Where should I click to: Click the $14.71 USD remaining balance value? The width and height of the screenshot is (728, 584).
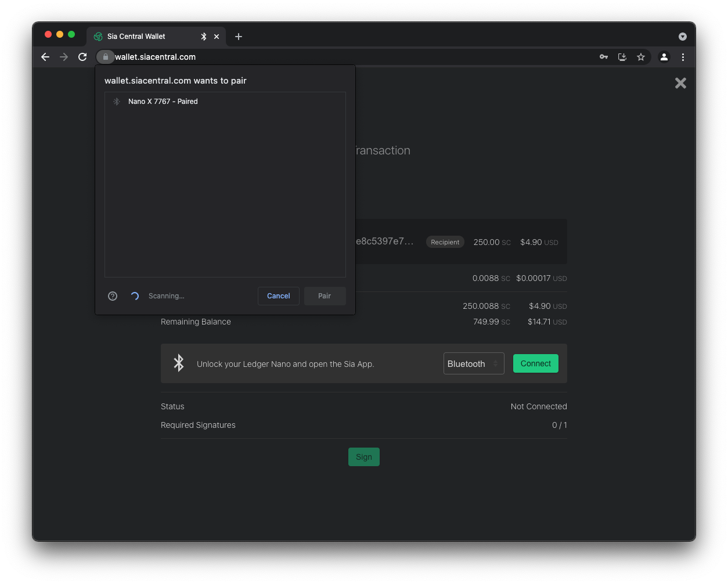(x=547, y=322)
